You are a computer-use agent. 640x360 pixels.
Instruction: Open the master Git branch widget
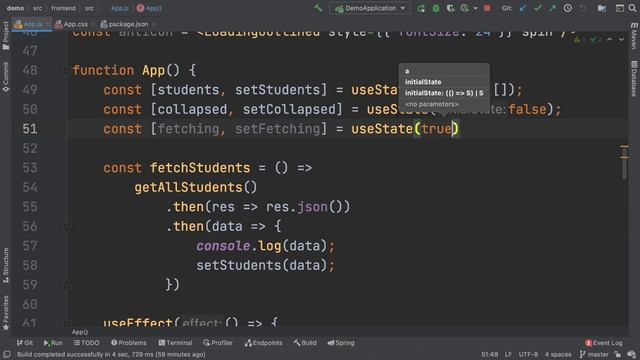(594, 354)
